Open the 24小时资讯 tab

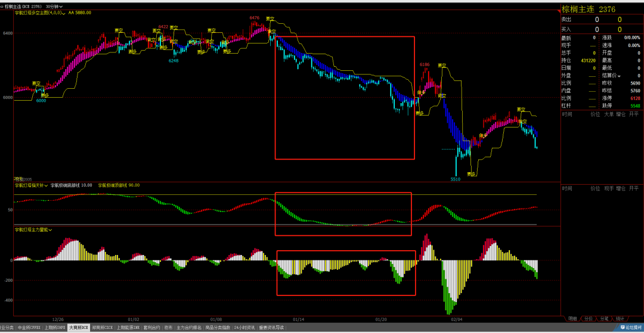coord(244,328)
